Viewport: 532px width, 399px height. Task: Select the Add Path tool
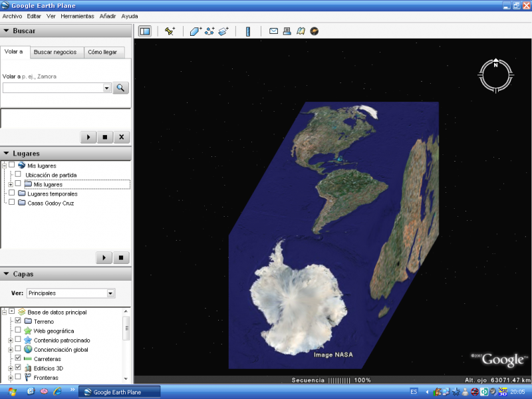pyautogui.click(x=209, y=31)
